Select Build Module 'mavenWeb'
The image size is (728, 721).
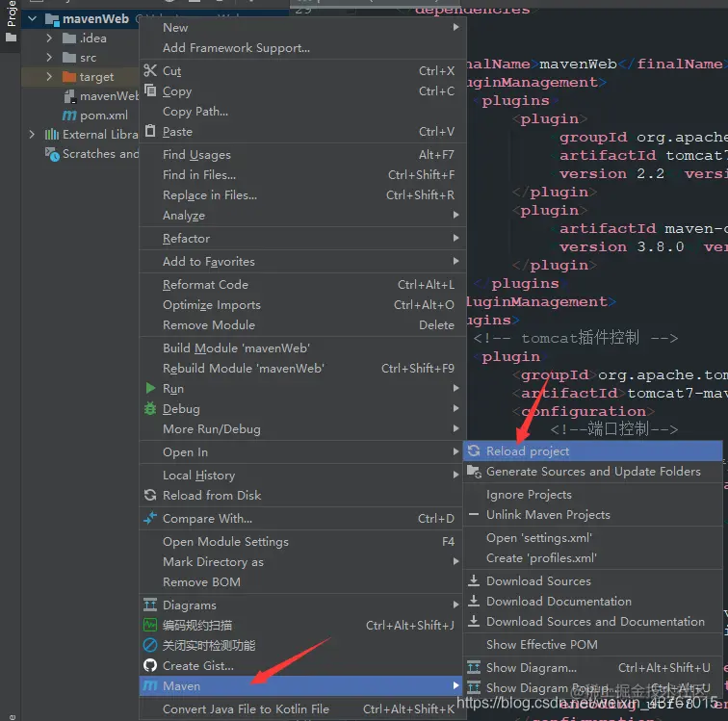point(301,348)
